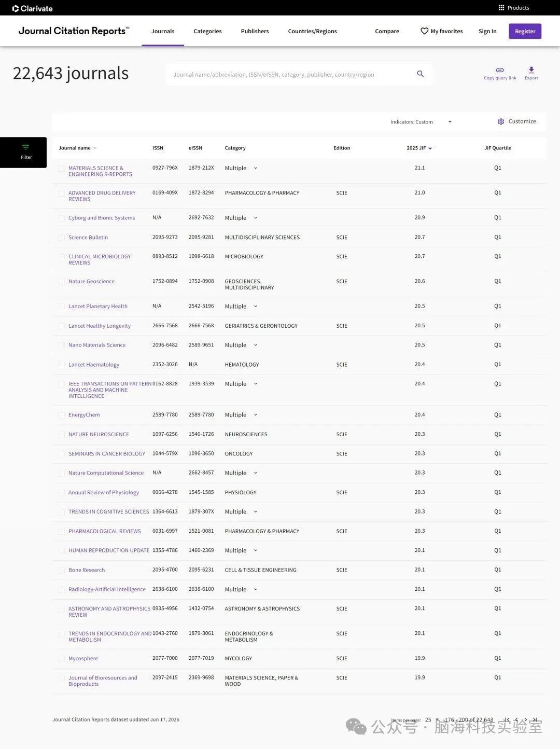Expand Multiple categories for Materials Science R-Reports
The height and width of the screenshot is (749, 560).
[x=256, y=168]
